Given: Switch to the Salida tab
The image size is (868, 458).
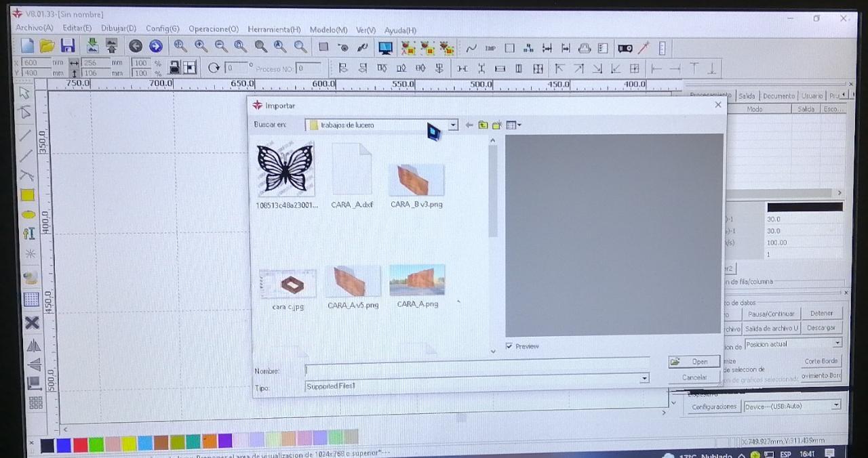Looking at the screenshot, I should click(x=747, y=96).
